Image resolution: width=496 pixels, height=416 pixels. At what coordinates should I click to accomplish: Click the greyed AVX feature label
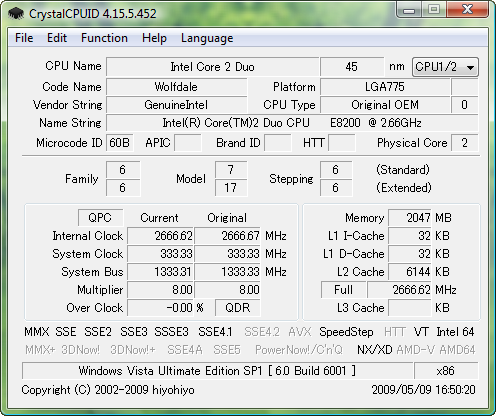(x=300, y=332)
